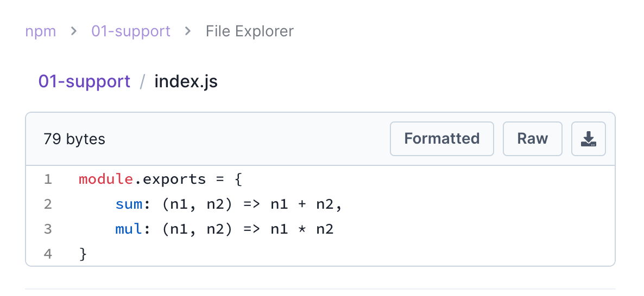Go to npm breadcrumb link
Viewport: 644px width, 296px height.
click(41, 31)
